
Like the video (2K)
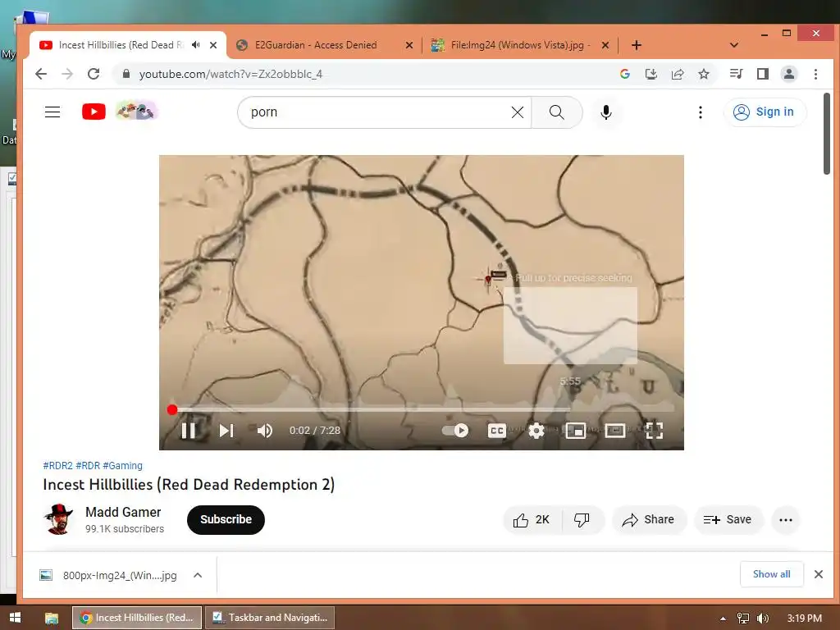point(532,519)
